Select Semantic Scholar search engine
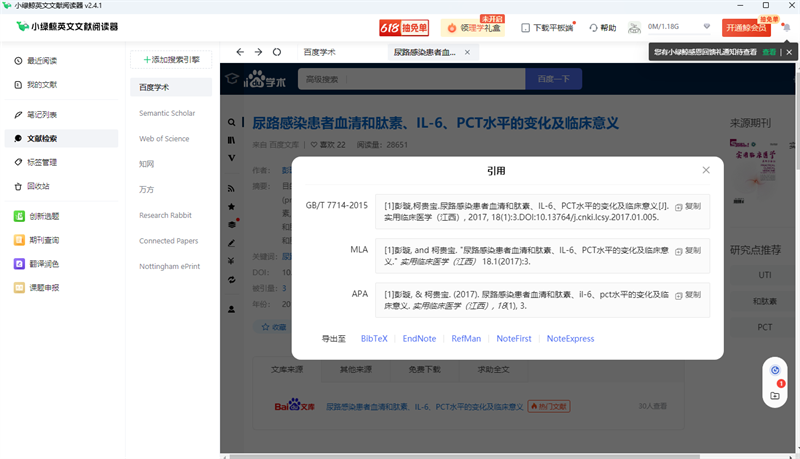800x459 pixels. point(167,113)
